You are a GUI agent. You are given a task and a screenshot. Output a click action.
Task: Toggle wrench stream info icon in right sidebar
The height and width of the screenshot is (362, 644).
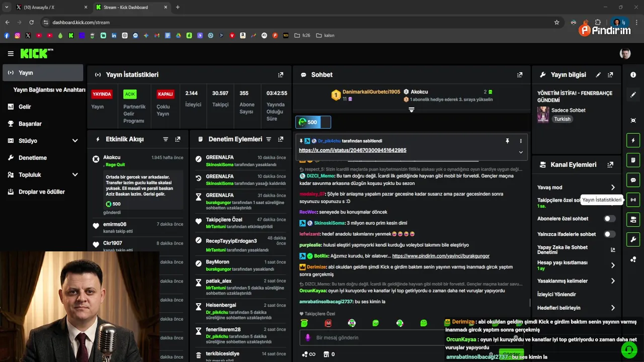(x=633, y=239)
